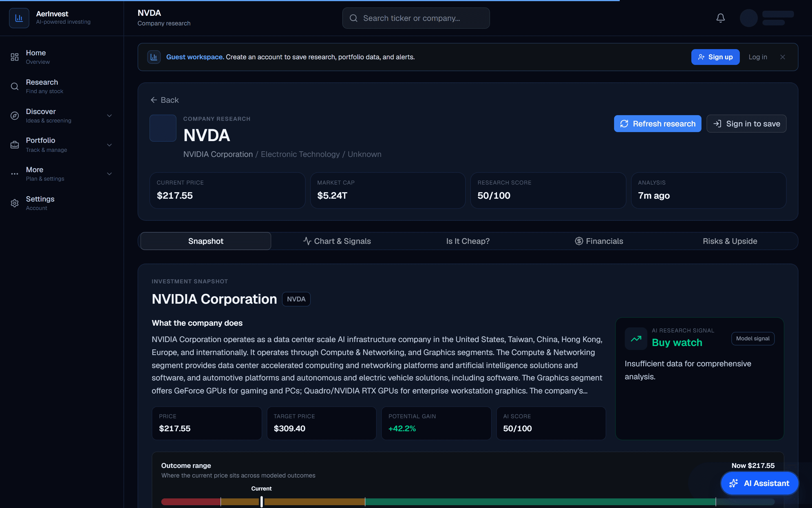
Task: Click the AI Assistant sparkle icon
Action: click(x=734, y=483)
